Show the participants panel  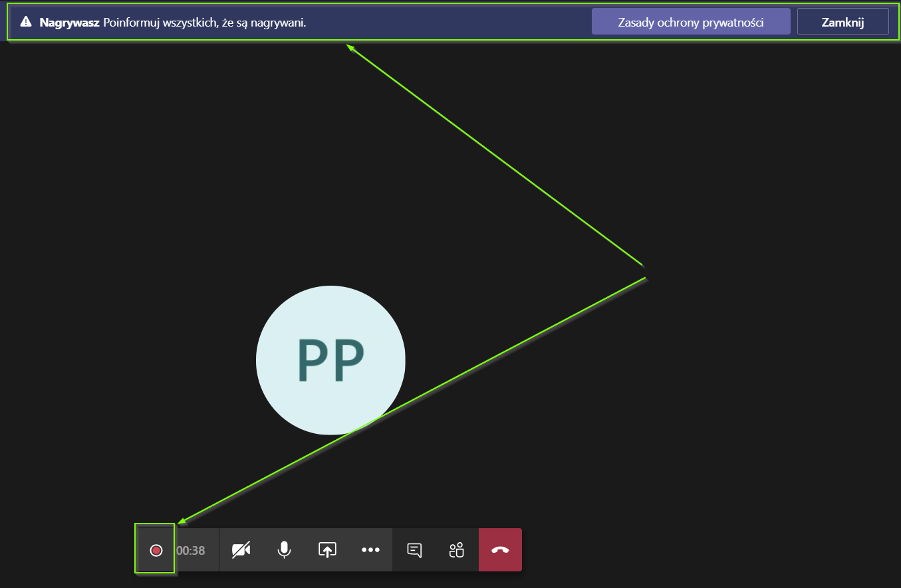(x=457, y=550)
